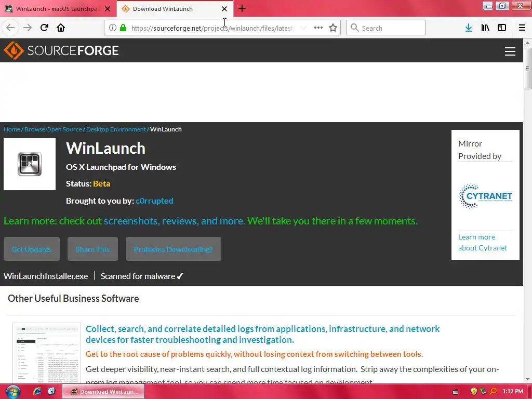The image size is (532, 399).
Task: Click the log management ad screenshot thumbnail
Action: pos(47,353)
